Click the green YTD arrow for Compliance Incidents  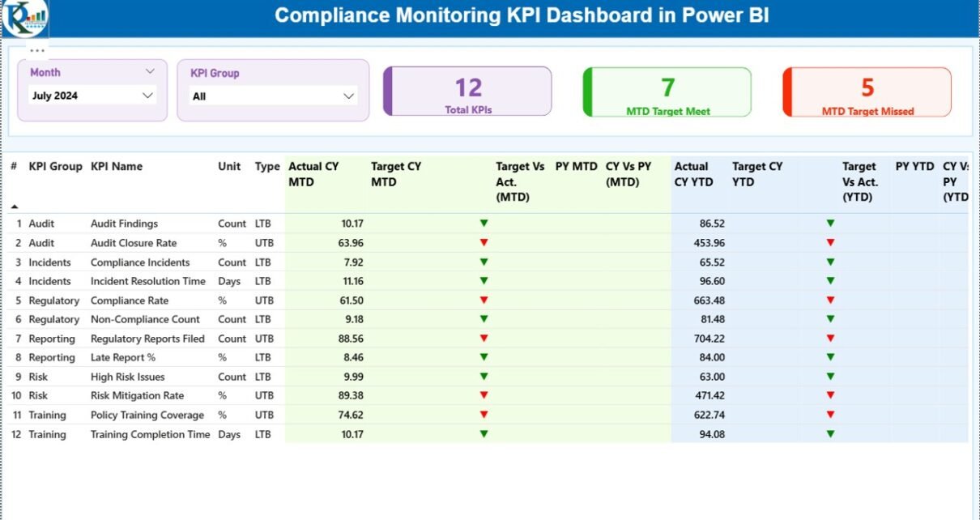(829, 262)
